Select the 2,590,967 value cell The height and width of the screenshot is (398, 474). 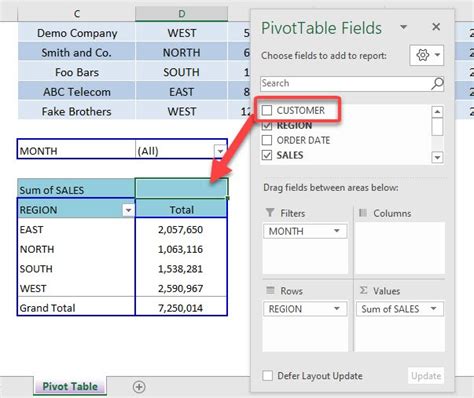point(182,288)
